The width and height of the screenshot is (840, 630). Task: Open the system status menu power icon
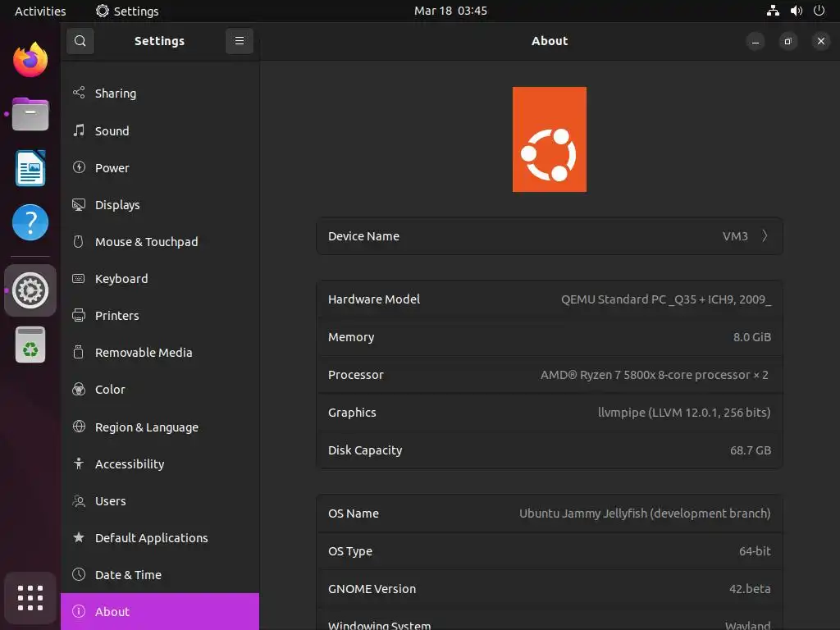click(819, 11)
